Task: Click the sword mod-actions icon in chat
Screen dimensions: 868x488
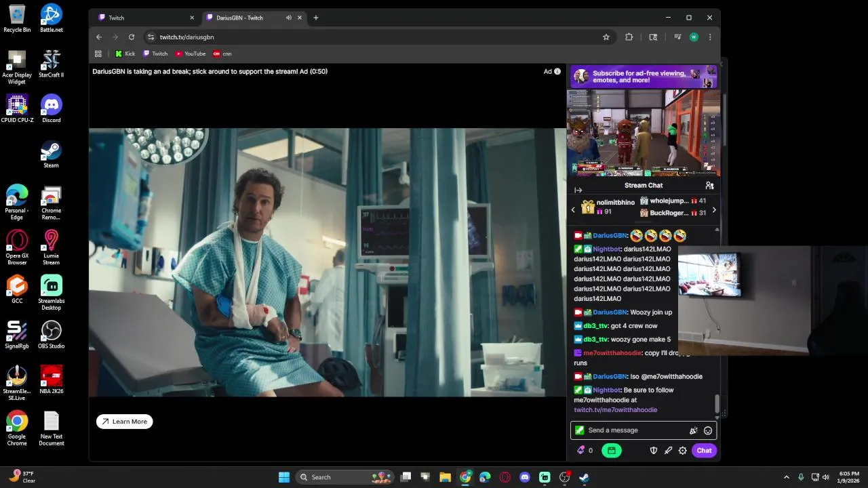Action: (x=668, y=451)
